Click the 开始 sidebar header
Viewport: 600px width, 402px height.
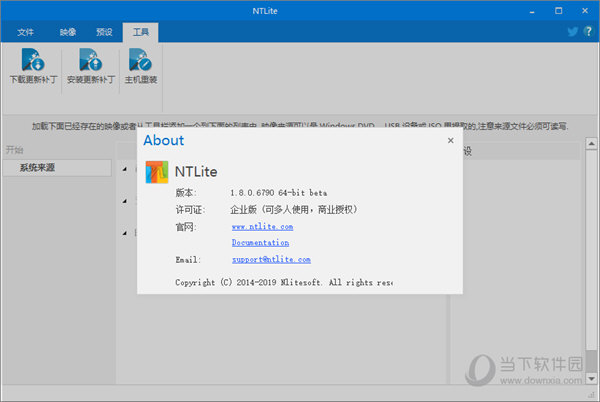pos(15,150)
